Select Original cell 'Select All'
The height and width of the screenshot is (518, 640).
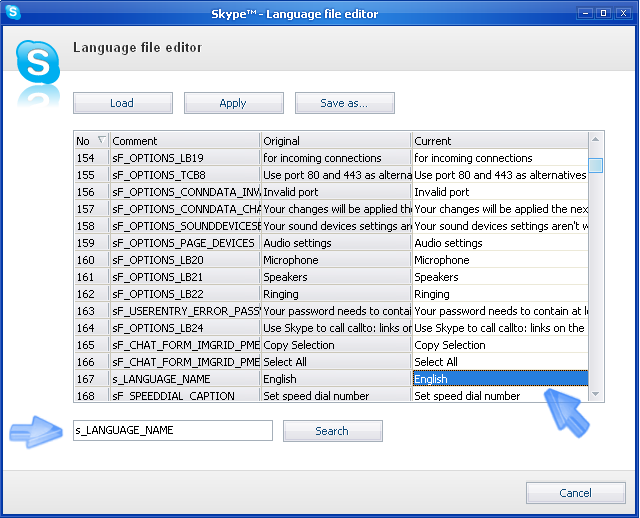click(x=336, y=362)
